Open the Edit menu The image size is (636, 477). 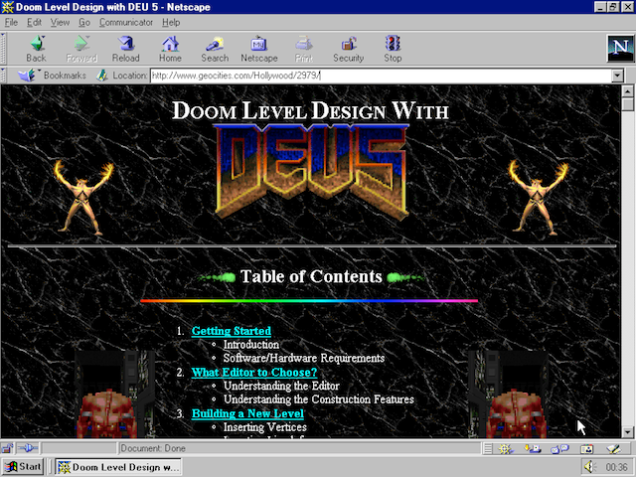pos(34,22)
